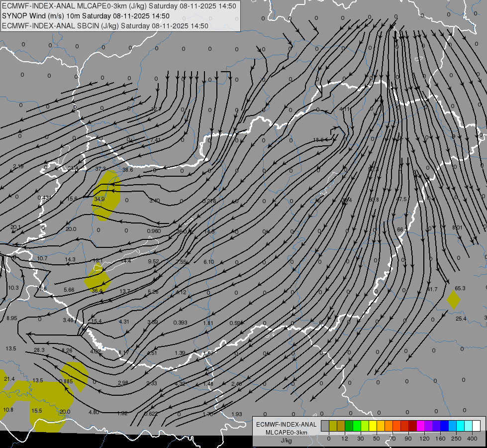Click the 28.3 value on the map

(39, 350)
